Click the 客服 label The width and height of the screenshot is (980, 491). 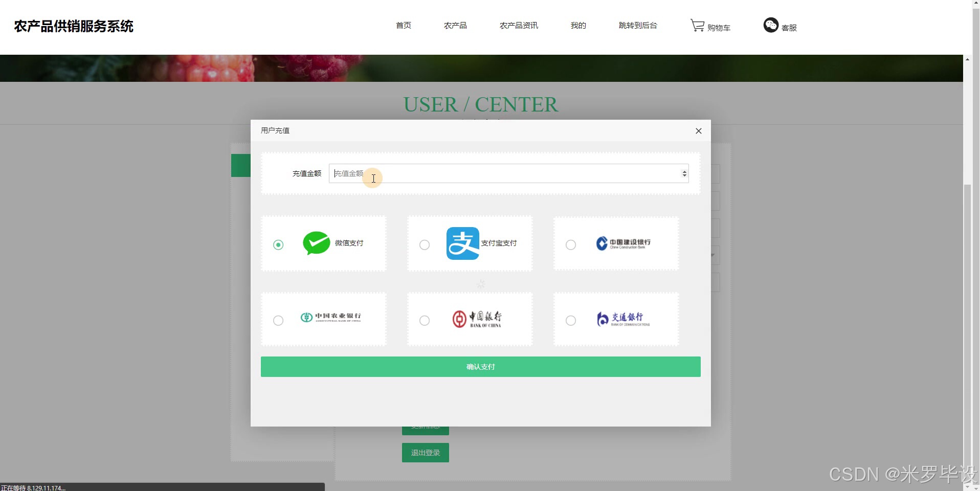coord(789,28)
